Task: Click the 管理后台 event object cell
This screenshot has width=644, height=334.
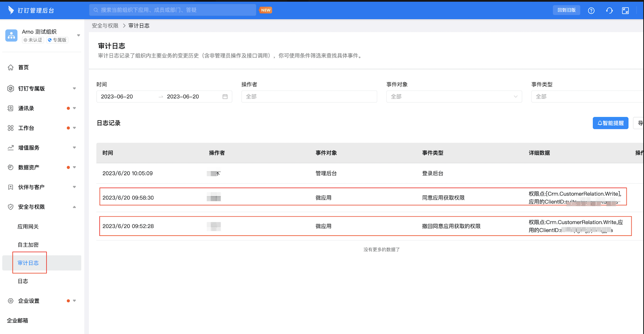Action: [x=326, y=173]
